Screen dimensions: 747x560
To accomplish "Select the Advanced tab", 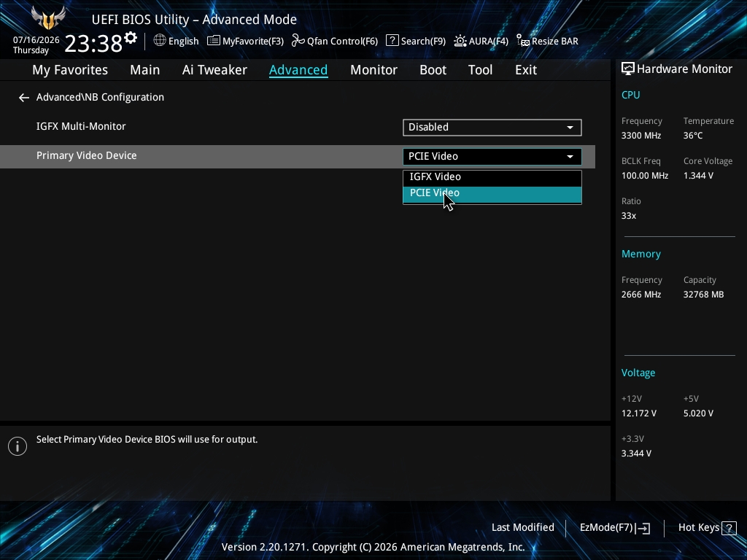I will [298, 70].
